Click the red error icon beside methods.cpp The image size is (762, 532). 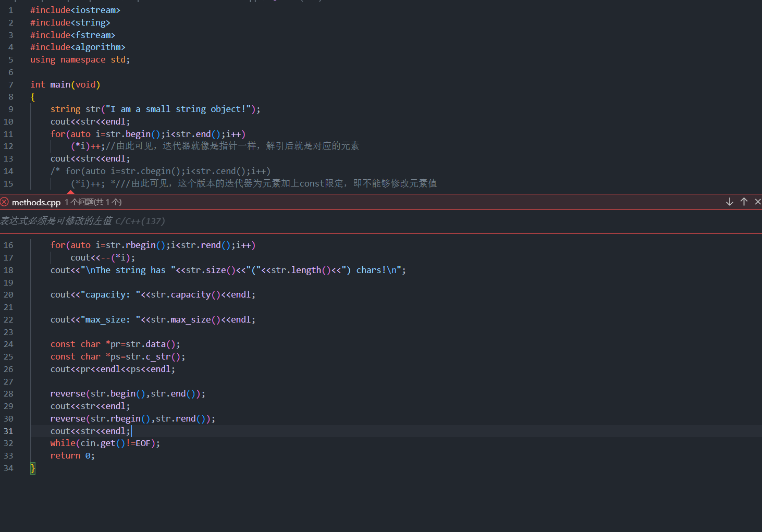(x=4, y=202)
